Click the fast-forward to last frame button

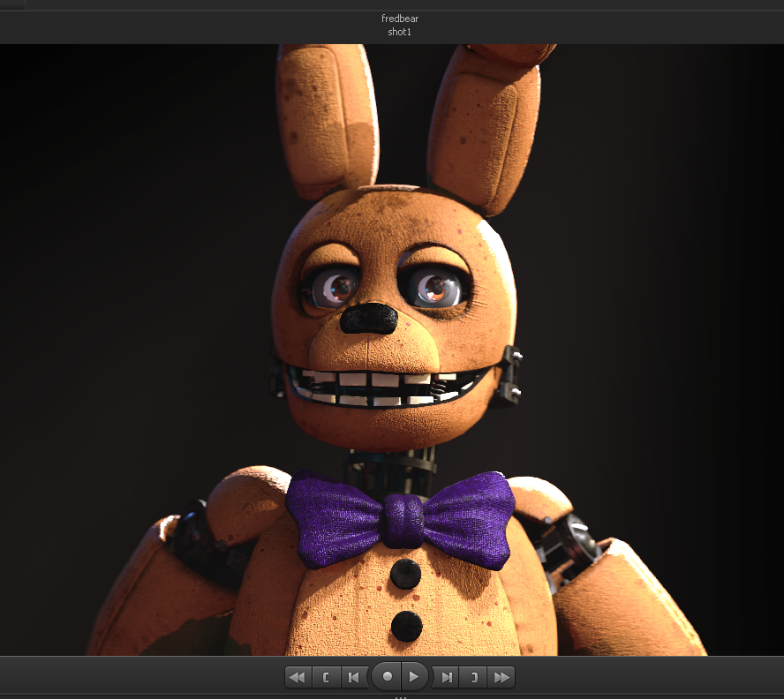point(501,677)
